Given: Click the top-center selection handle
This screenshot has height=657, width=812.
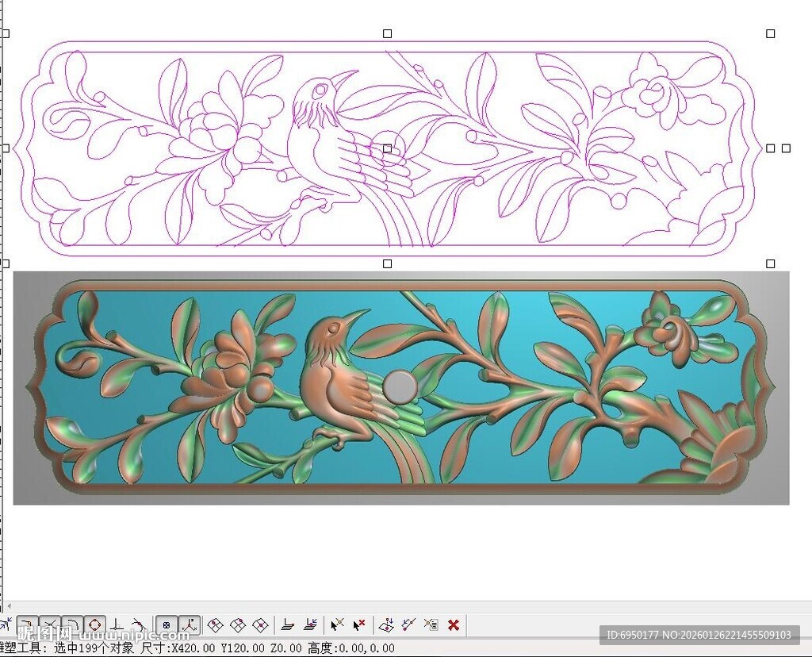Looking at the screenshot, I should point(388,33).
